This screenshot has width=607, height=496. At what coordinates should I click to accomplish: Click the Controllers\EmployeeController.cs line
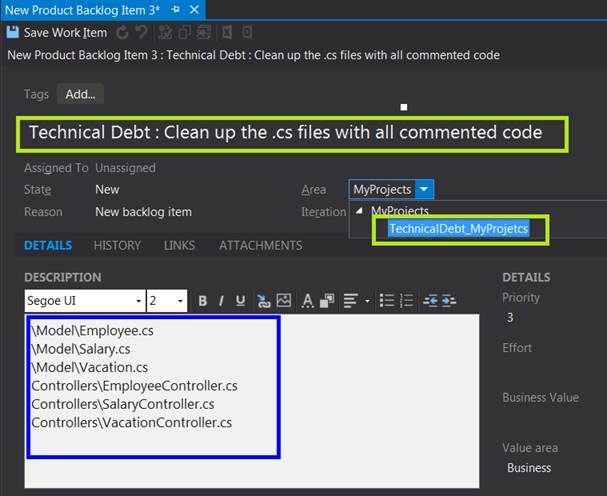134,386
